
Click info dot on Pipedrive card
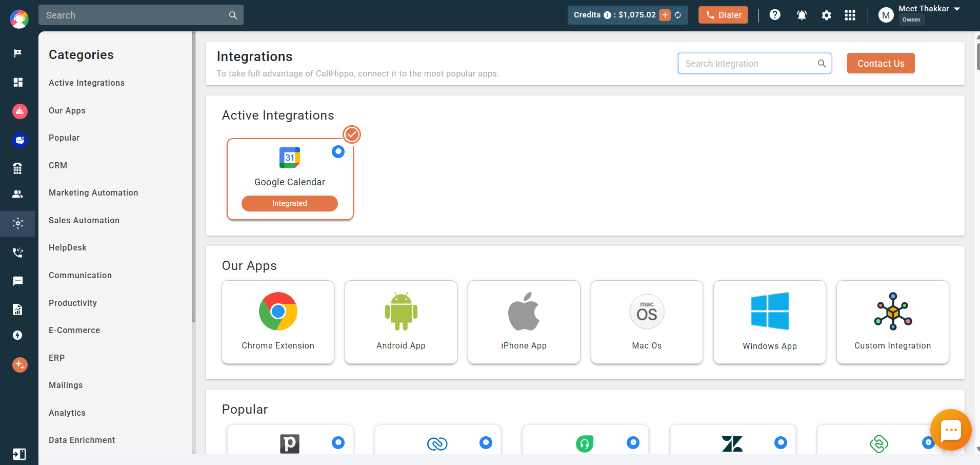point(338,442)
